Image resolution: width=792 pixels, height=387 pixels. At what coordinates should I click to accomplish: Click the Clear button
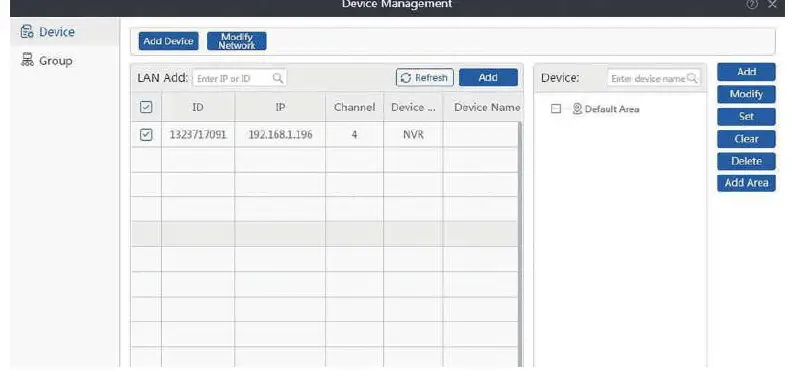click(746, 139)
